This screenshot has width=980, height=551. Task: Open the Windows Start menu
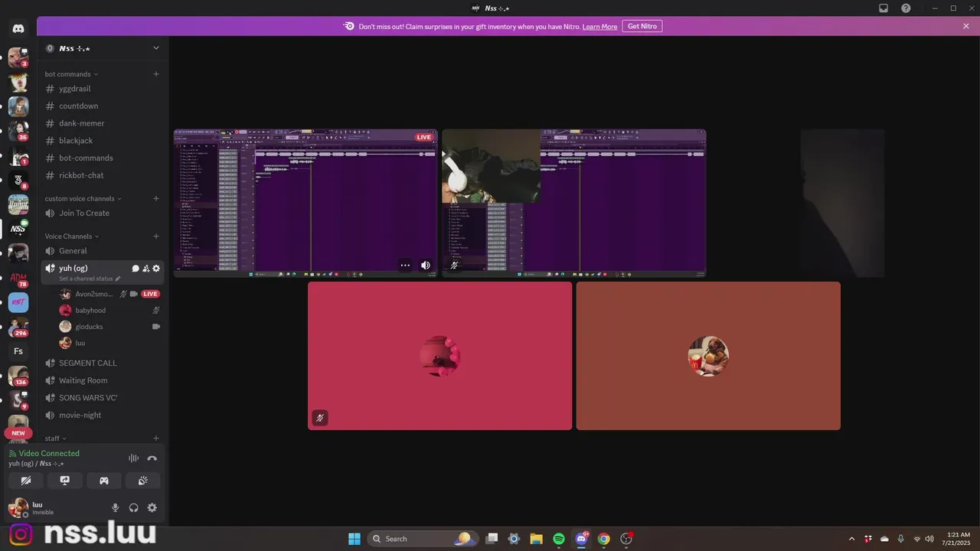point(354,539)
